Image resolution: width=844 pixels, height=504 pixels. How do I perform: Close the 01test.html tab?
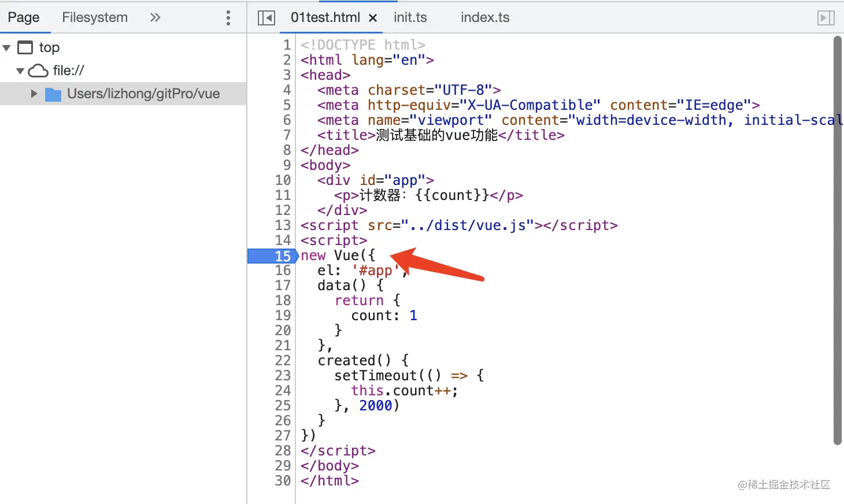[x=373, y=18]
